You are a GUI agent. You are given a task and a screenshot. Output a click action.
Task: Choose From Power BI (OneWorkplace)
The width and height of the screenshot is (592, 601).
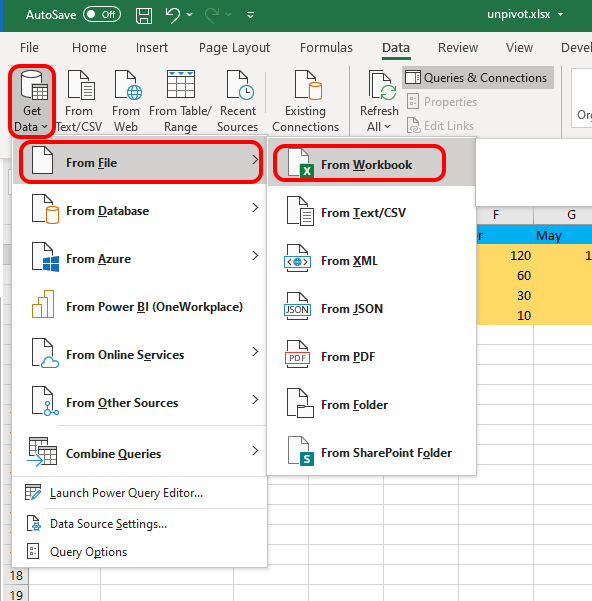[x=140, y=306]
